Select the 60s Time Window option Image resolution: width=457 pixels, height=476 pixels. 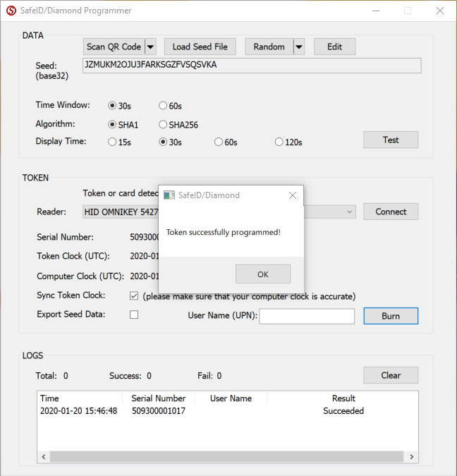click(164, 106)
